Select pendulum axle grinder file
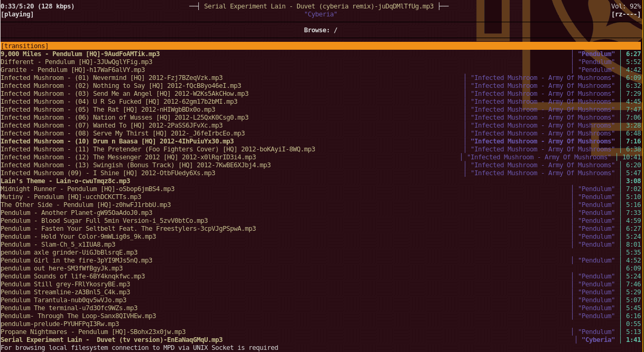 click(321, 252)
